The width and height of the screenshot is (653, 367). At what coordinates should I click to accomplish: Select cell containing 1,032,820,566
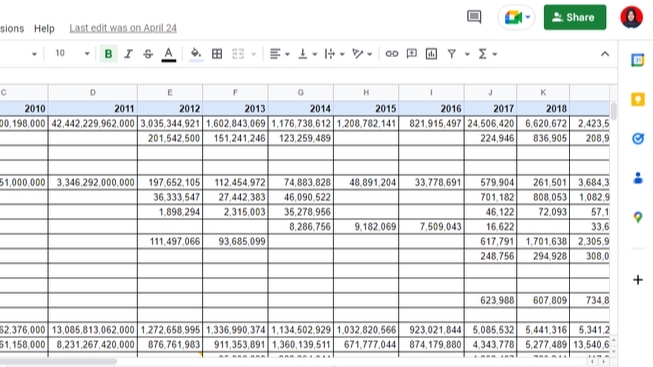click(366, 330)
